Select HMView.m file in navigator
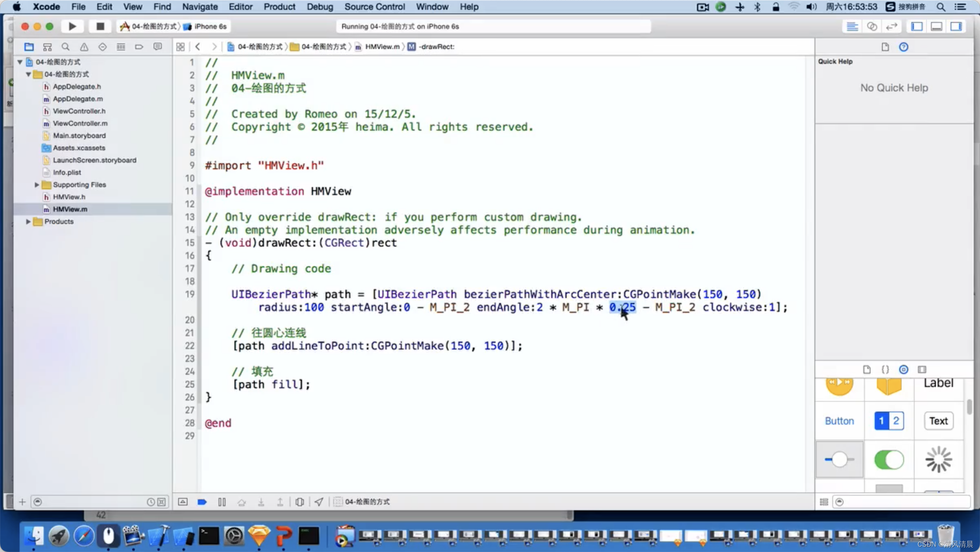Screen dimensions: 980x552 click(70, 209)
